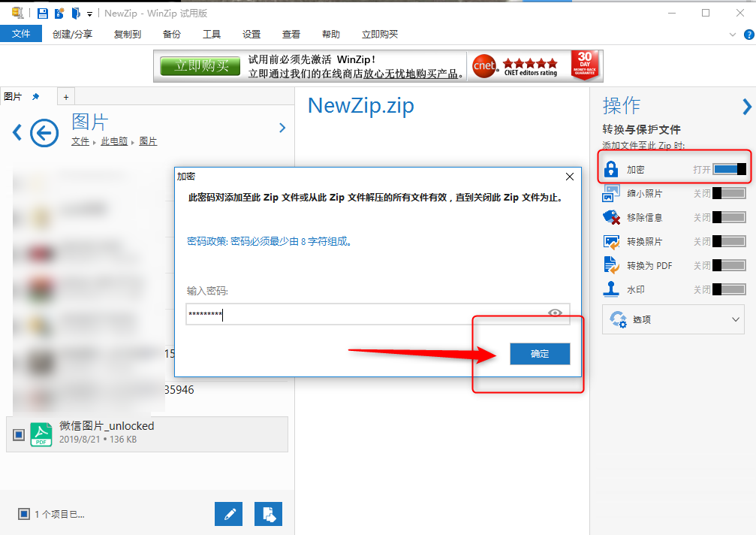Open quick access toolbar customize arrow

[89, 14]
